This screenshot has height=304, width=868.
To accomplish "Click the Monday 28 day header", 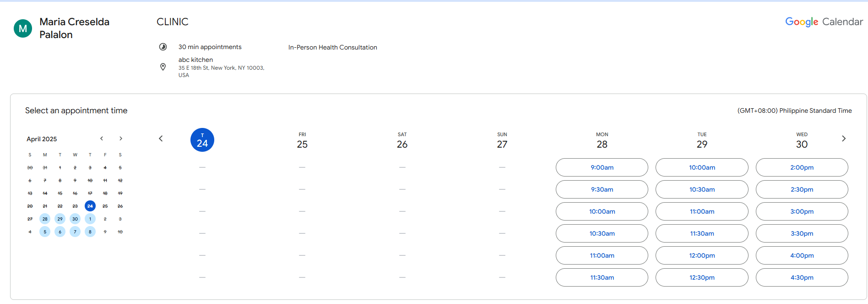I will (602, 141).
